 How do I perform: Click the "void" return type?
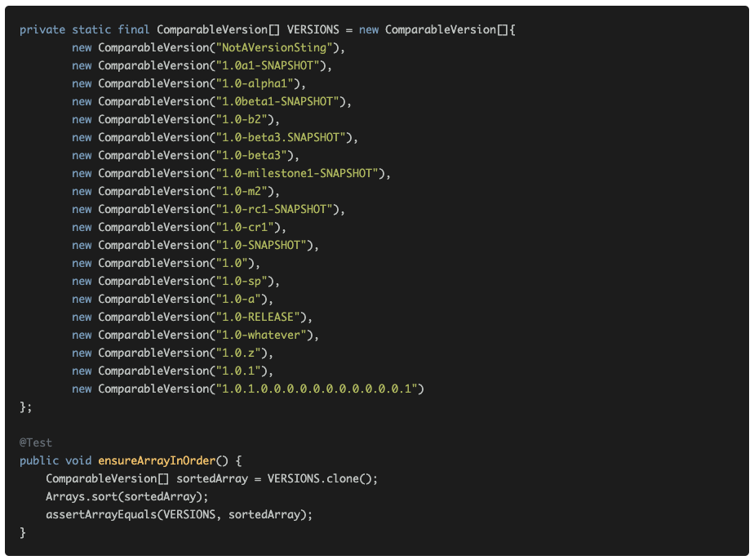coord(78,460)
